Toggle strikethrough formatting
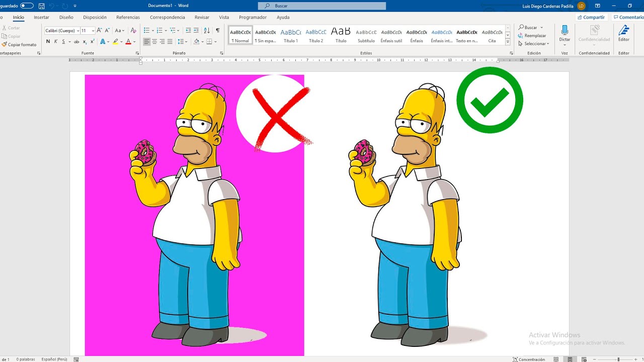644x362 pixels. click(x=76, y=42)
